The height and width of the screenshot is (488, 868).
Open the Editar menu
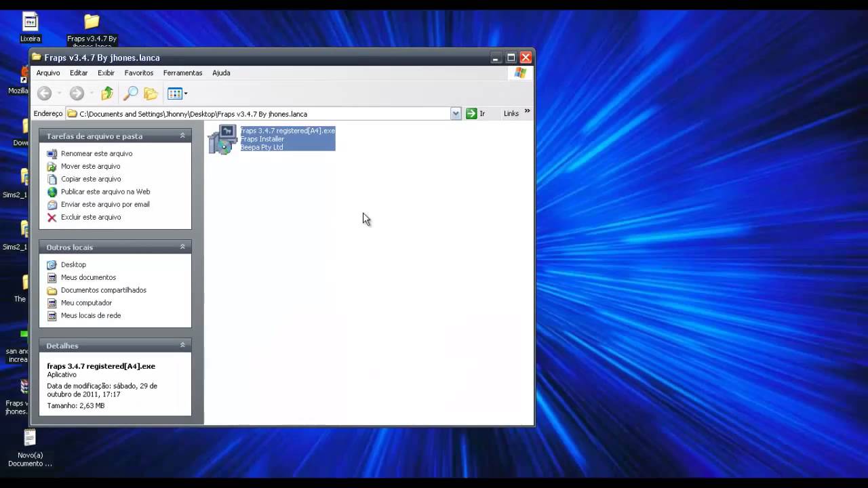[79, 73]
